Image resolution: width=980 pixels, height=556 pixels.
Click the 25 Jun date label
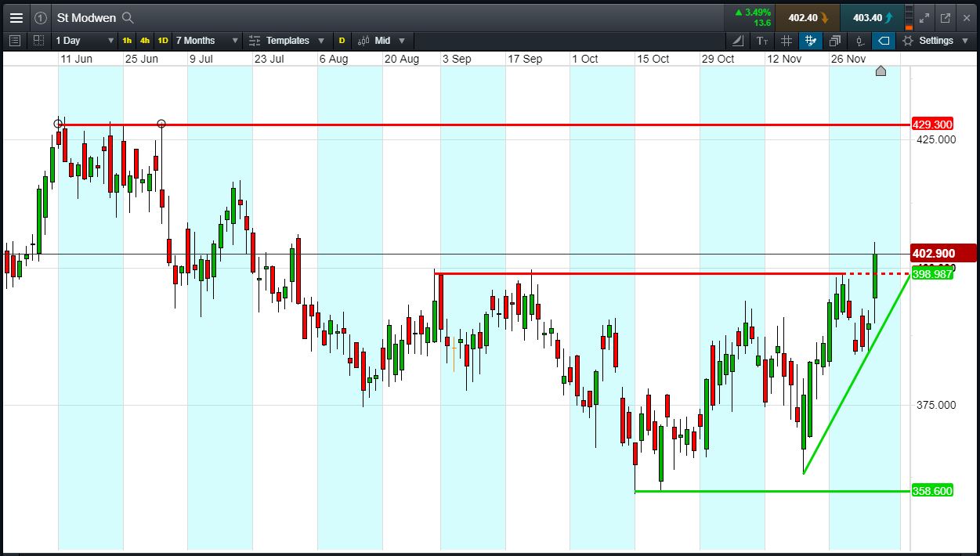click(x=142, y=59)
